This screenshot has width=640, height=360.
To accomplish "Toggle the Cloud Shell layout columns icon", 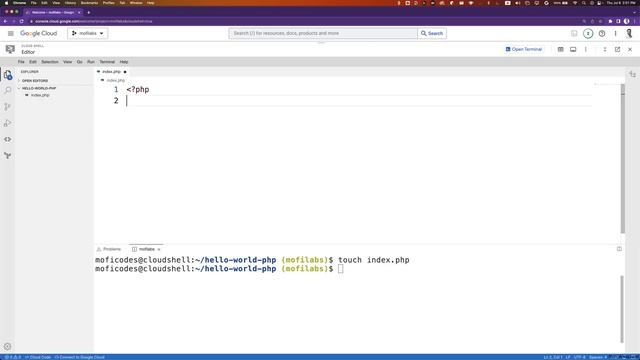I will point(560,49).
